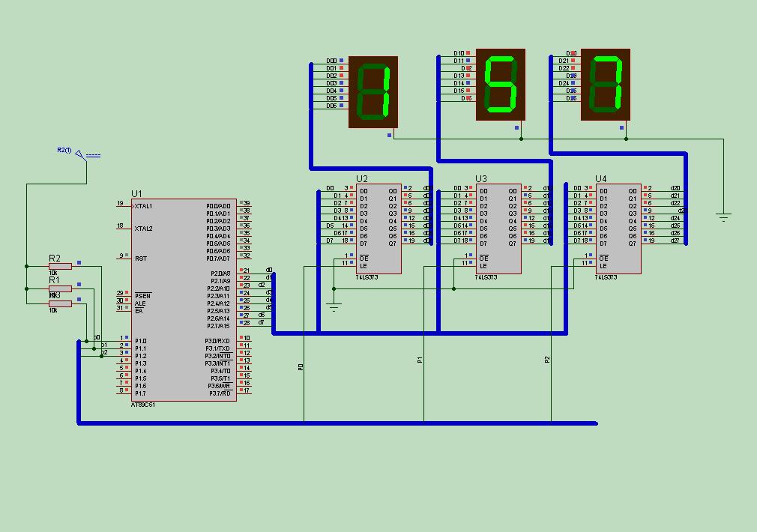This screenshot has height=532, width=757.
Task: Click the 'D00' label beside left display
Action: click(331, 61)
